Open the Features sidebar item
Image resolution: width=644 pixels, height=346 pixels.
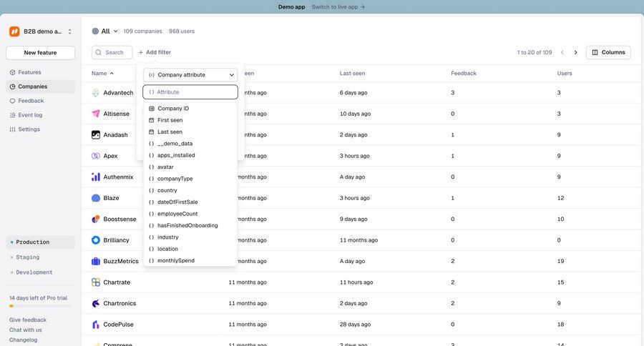point(40,72)
